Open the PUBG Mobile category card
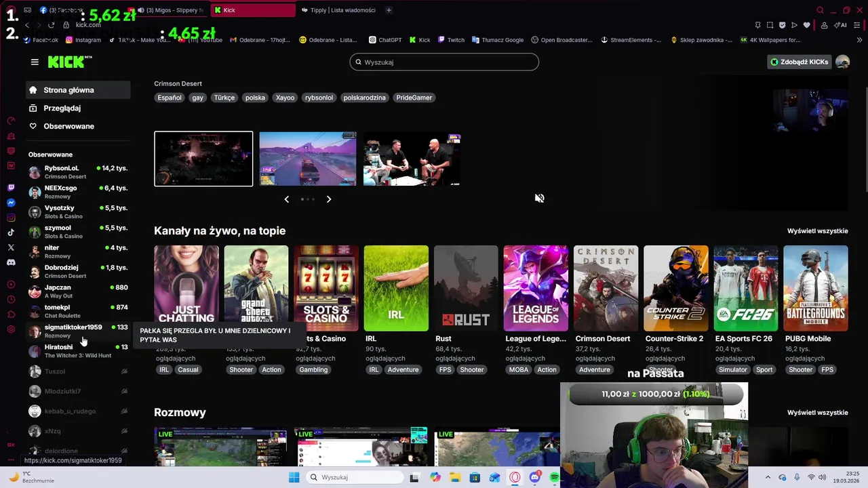Viewport: 868px width, 488px height. tap(815, 288)
